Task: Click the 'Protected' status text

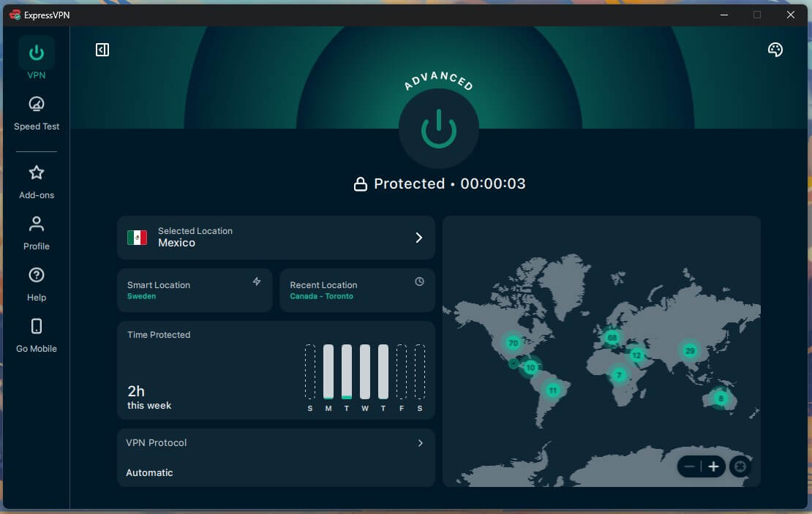Action: coord(409,184)
